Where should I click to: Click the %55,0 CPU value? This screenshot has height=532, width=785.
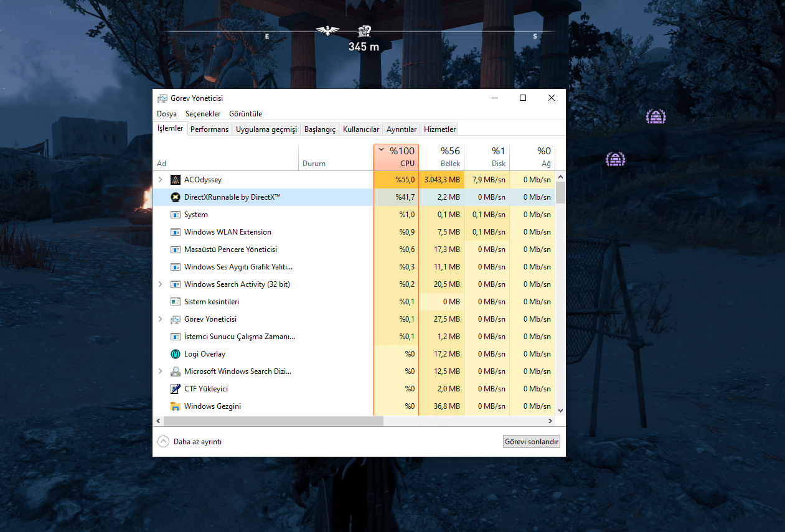[x=405, y=180]
